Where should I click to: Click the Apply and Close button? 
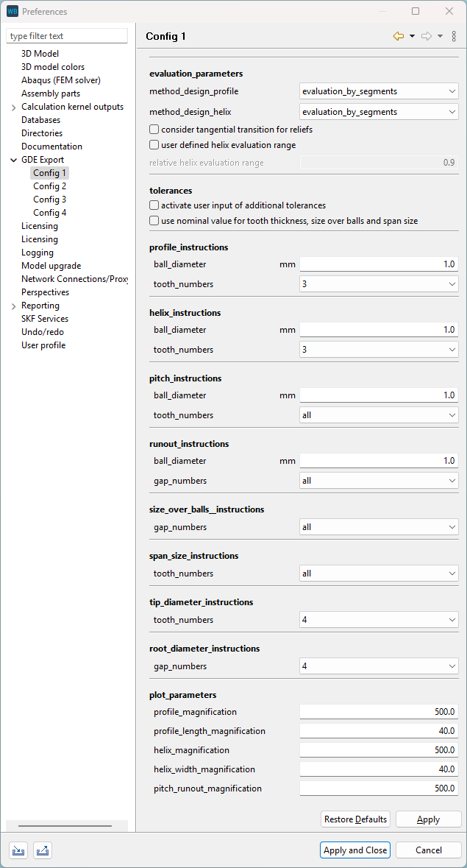click(x=354, y=850)
